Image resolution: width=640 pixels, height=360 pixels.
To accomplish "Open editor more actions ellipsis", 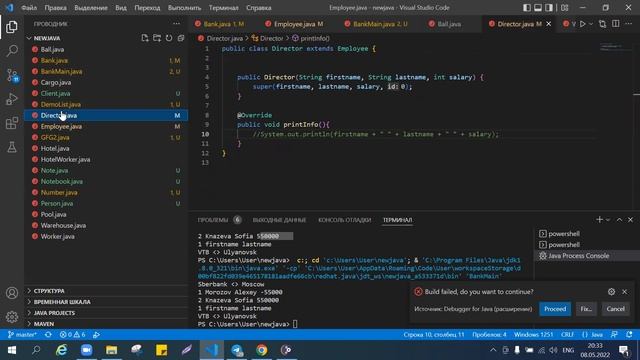I will [x=629, y=24].
